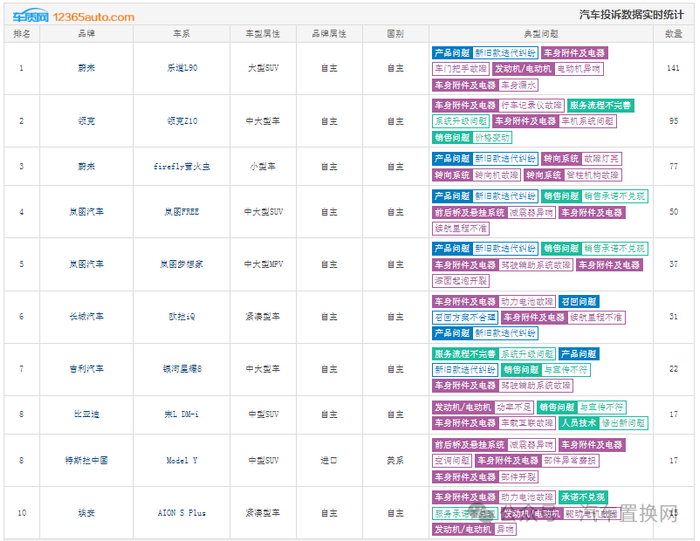700x541 pixels.
Task: Click the 承诺不兑现 green tag
Action: tap(583, 497)
